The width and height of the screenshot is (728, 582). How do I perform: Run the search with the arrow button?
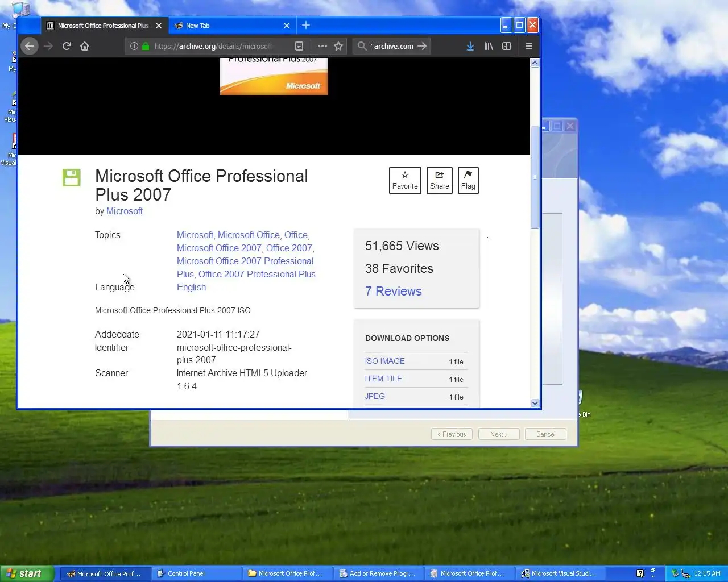(422, 46)
